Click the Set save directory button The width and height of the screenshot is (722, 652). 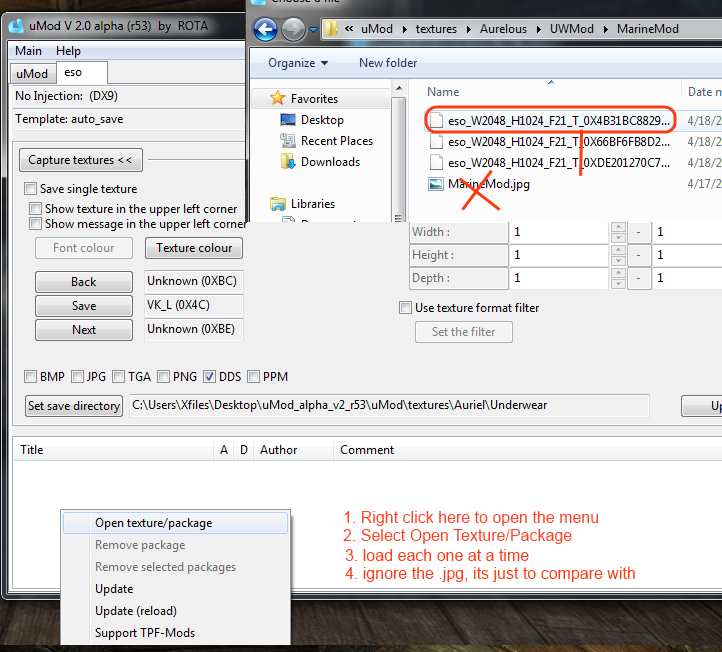pyautogui.click(x=74, y=406)
